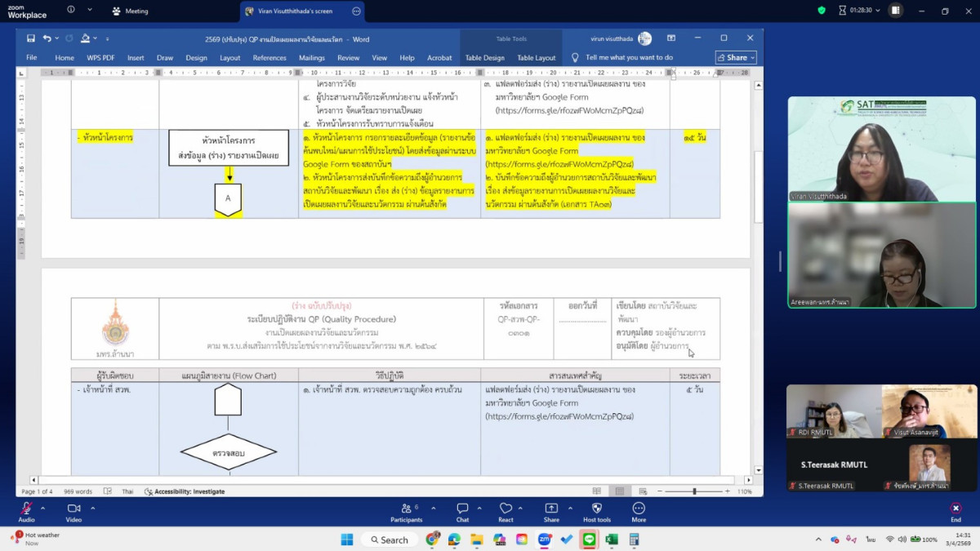The image size is (980, 551).
Task: Click the Undo arrow in Word
Action: pos(47,38)
